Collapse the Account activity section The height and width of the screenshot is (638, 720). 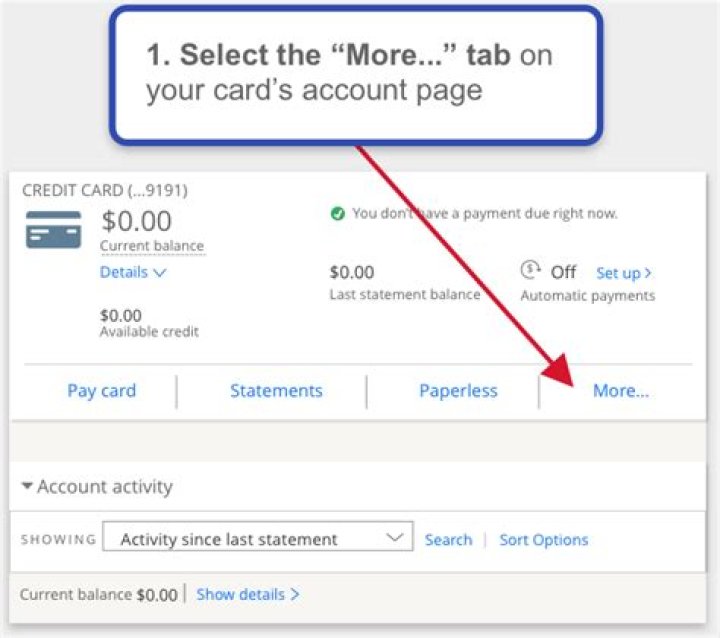point(96,487)
